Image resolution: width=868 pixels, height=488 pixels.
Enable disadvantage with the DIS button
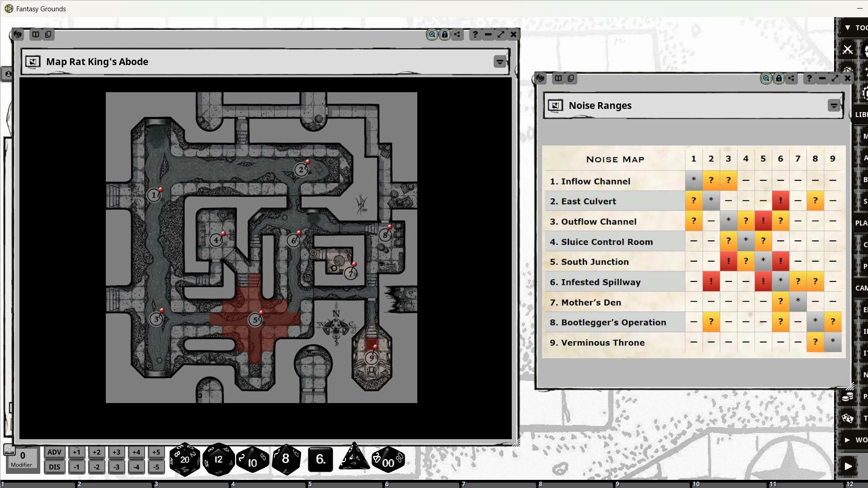[54, 467]
